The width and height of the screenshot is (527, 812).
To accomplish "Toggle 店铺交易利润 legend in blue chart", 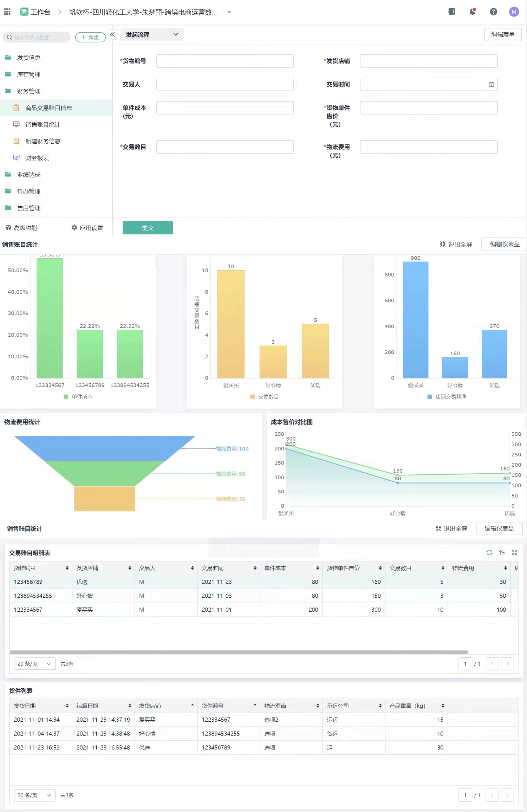I will click(447, 397).
